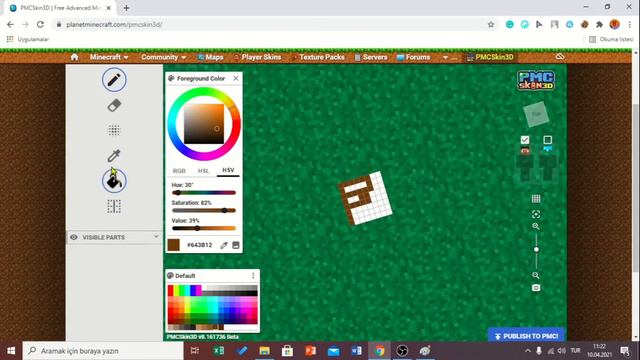640x360 pixels.
Task: Adjust the Value slider
Action: 204,228
